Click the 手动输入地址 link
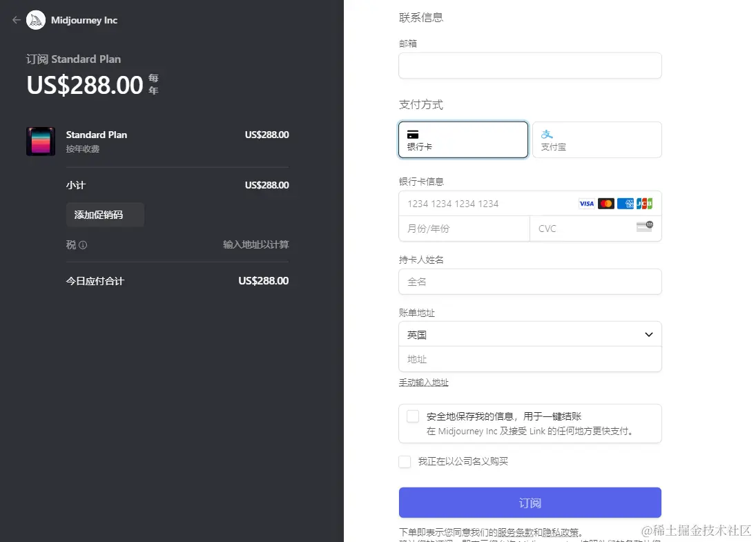 pyautogui.click(x=424, y=382)
